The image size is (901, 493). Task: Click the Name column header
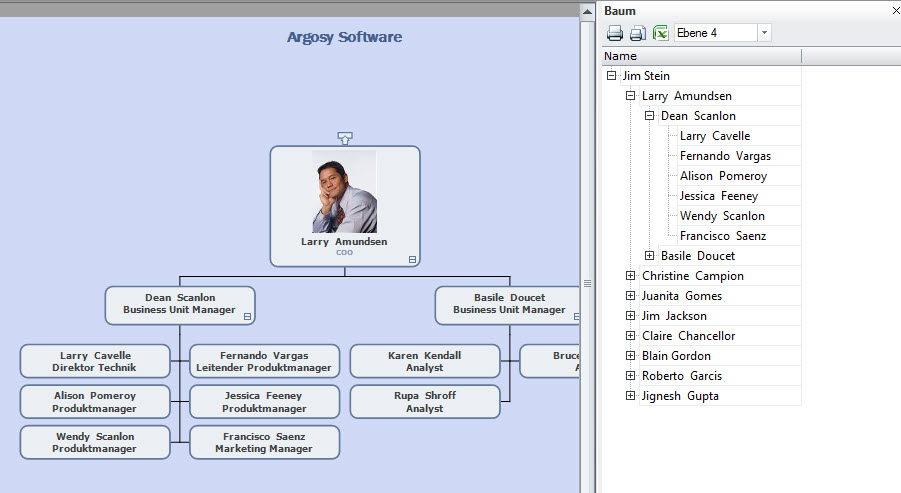[701, 56]
